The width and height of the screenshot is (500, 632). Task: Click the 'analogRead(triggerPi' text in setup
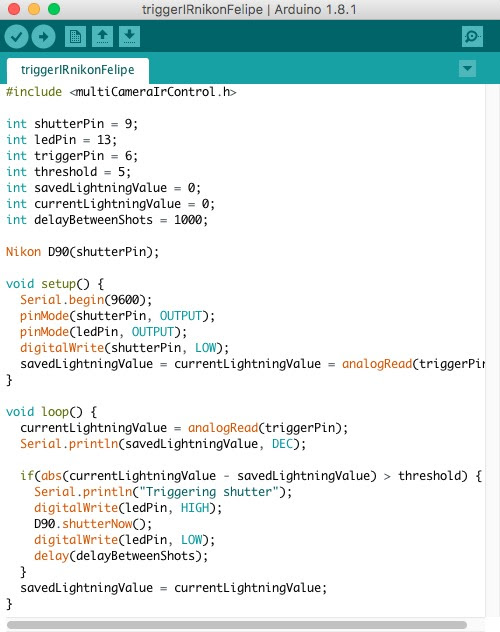click(x=413, y=364)
